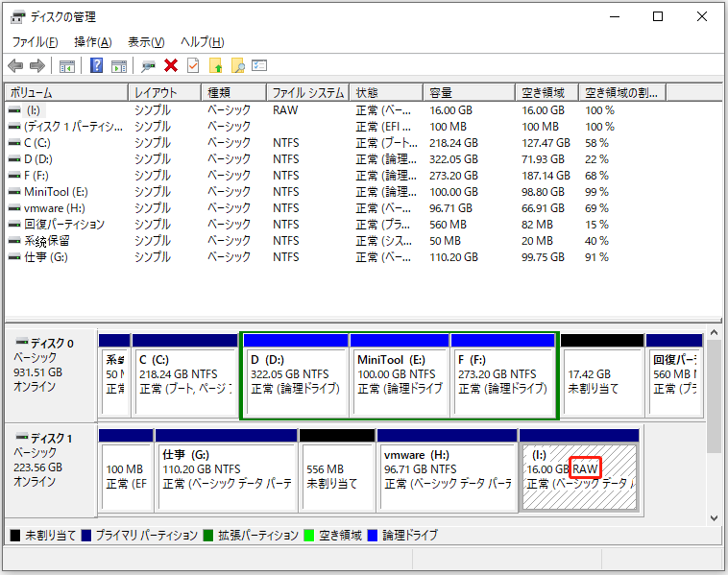Click the list settings toolbar icon
Screen dimensions: 728x575
pos(259,65)
